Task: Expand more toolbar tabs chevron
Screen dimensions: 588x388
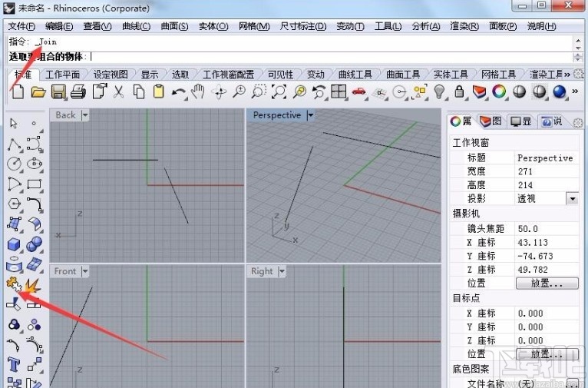Action: pos(567,75)
